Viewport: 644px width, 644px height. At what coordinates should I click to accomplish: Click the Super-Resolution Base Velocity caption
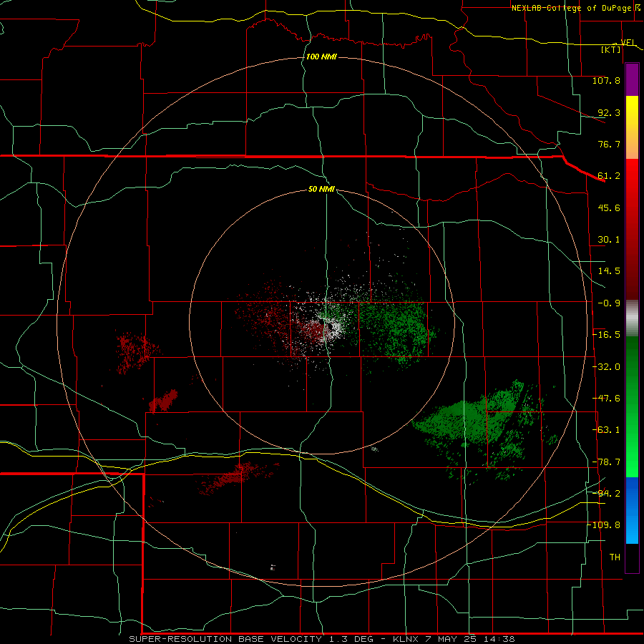321,639
